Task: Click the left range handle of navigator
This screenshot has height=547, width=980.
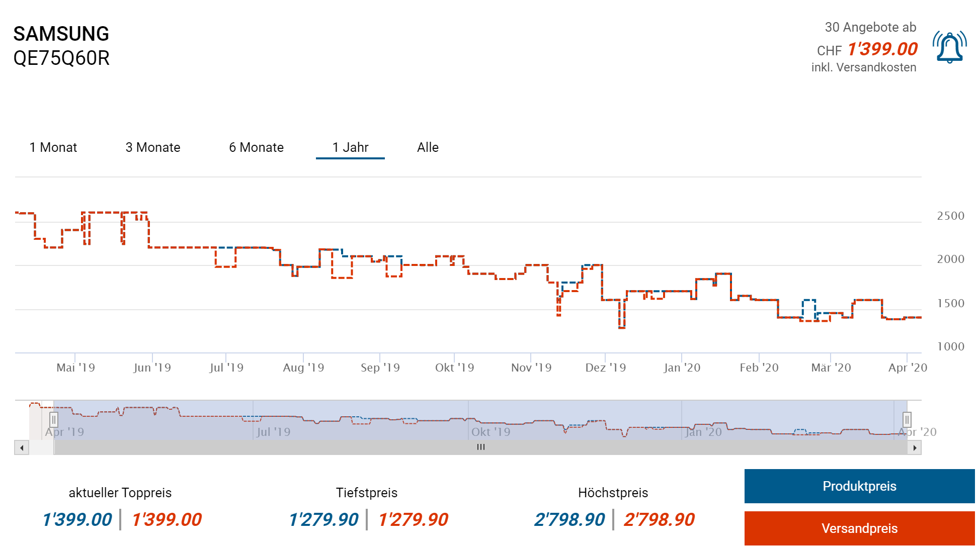Action: [54, 419]
